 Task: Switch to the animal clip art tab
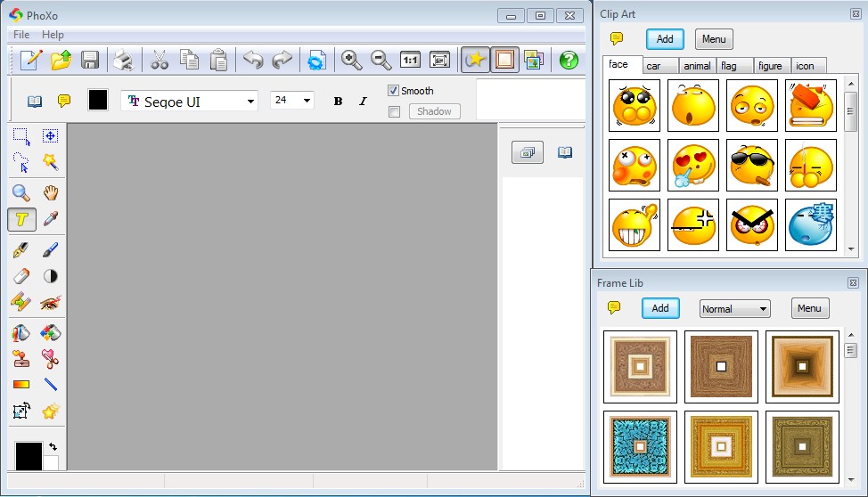[x=697, y=66]
